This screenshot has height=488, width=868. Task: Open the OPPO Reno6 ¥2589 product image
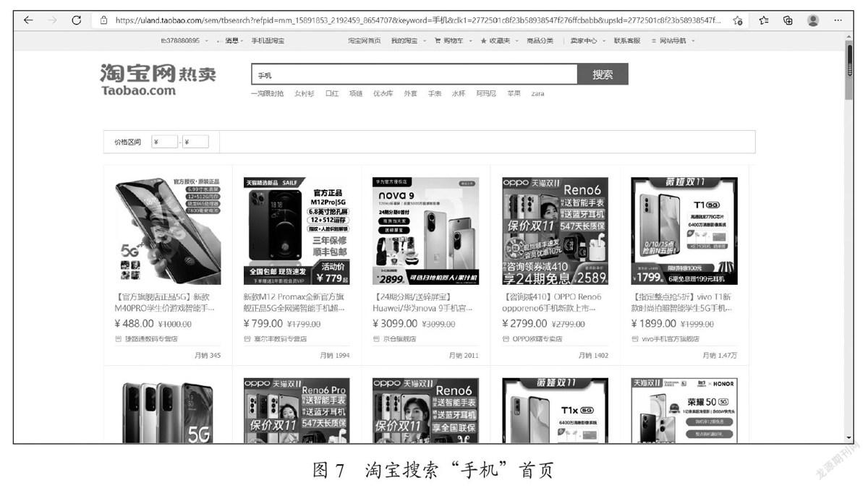coord(555,231)
